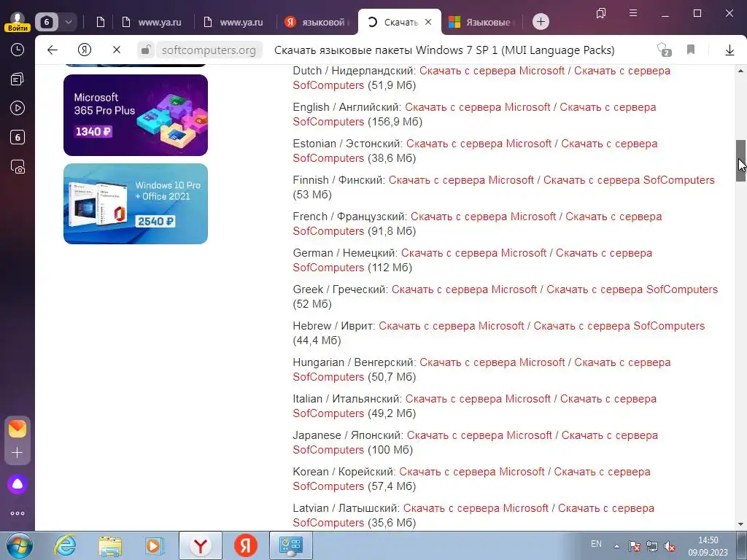This screenshot has height=560, width=747.
Task: Open the Yandex home page button
Action: click(x=85, y=50)
